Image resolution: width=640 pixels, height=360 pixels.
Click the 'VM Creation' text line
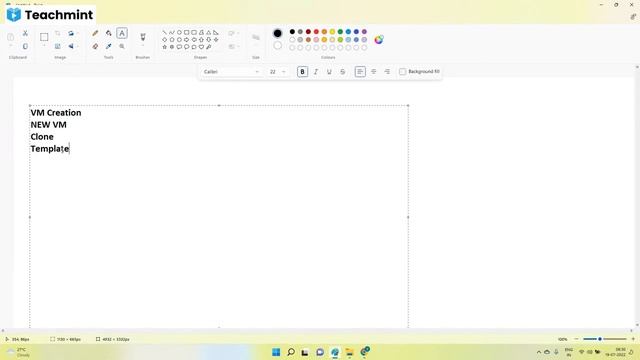[x=56, y=113]
